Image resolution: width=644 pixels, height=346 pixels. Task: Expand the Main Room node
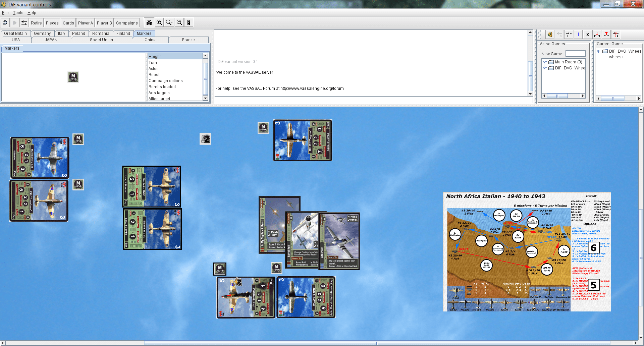(x=545, y=62)
